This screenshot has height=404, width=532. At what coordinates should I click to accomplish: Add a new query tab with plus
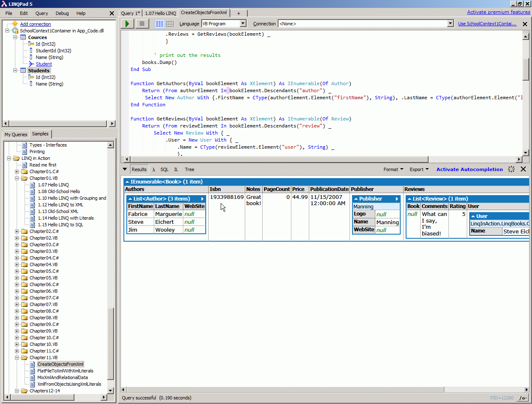point(239,13)
